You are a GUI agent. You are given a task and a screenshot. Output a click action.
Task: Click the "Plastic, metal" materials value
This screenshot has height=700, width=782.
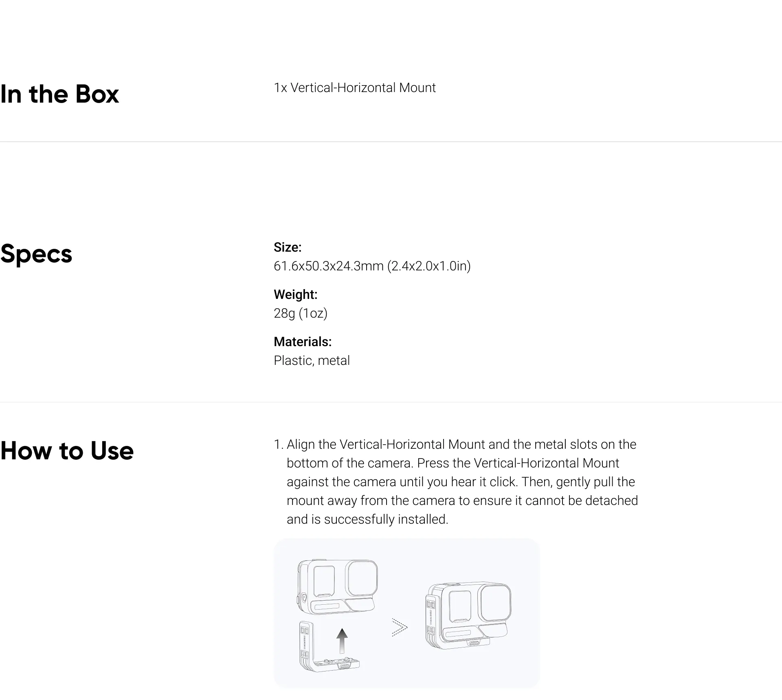[312, 360]
